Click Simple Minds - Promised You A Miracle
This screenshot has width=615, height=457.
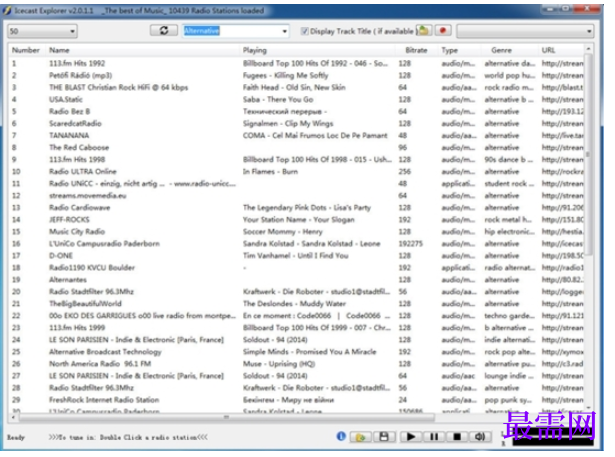(309, 351)
